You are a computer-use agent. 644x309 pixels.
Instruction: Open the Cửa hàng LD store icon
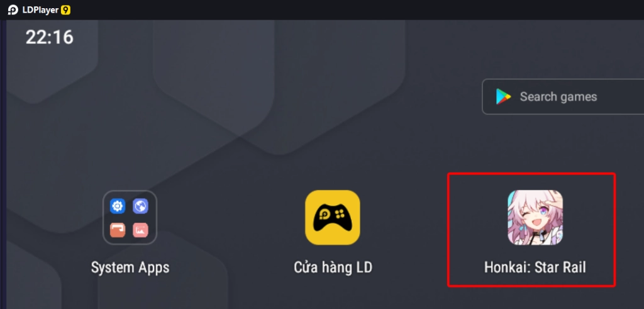point(333,217)
